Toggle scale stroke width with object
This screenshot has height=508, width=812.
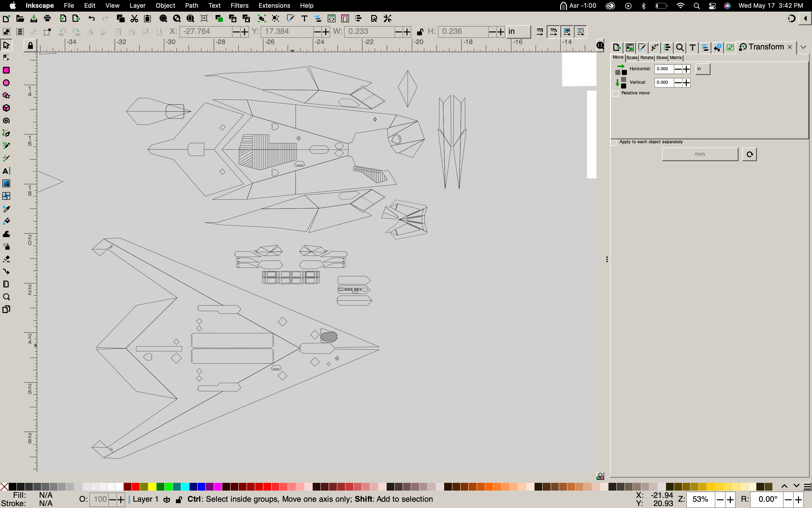tap(540, 32)
